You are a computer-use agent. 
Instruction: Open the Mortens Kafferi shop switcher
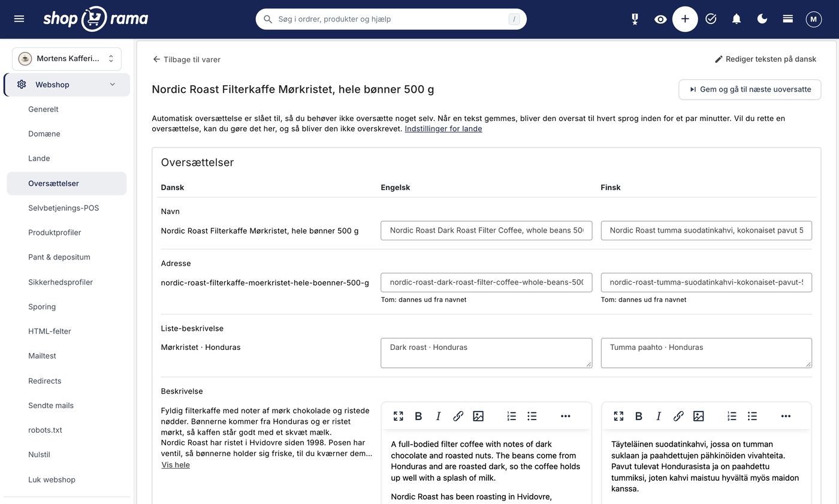coord(67,59)
